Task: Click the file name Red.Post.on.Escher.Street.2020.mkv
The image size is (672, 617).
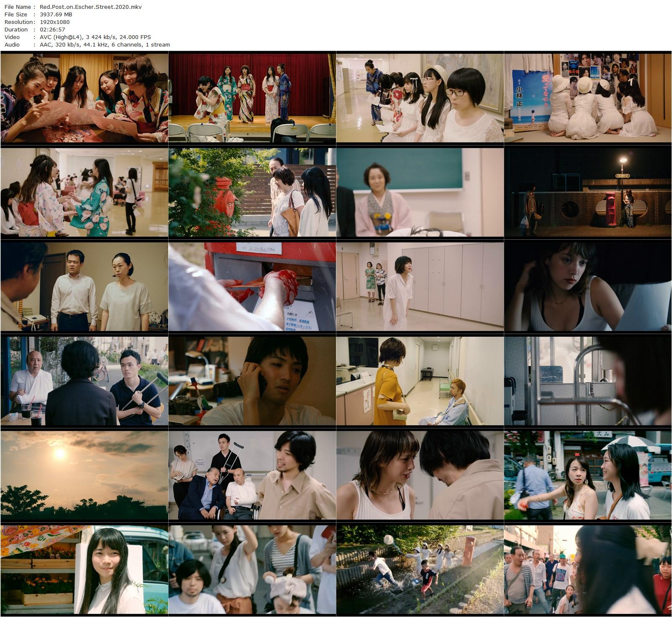Action: point(91,7)
